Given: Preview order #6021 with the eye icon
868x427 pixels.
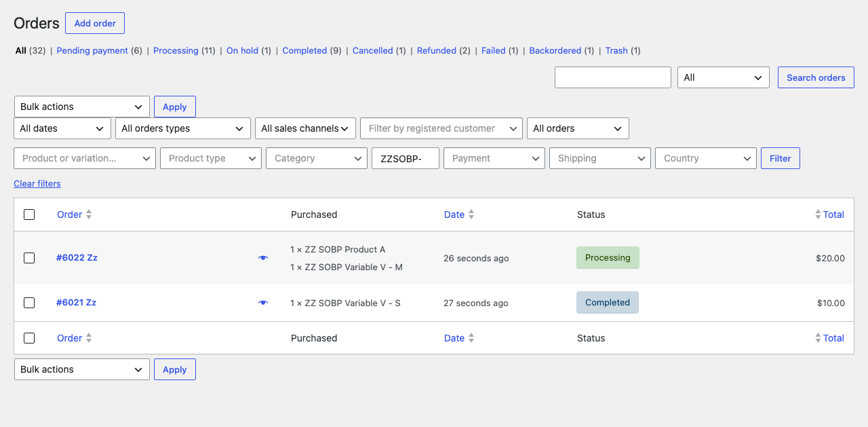Looking at the screenshot, I should click(x=263, y=303).
